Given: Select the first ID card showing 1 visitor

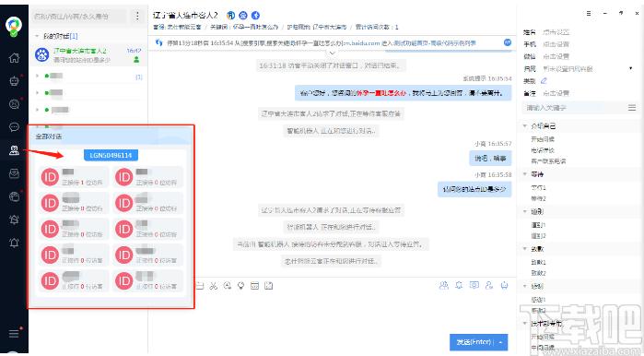Looking at the screenshot, I should coord(73,177).
